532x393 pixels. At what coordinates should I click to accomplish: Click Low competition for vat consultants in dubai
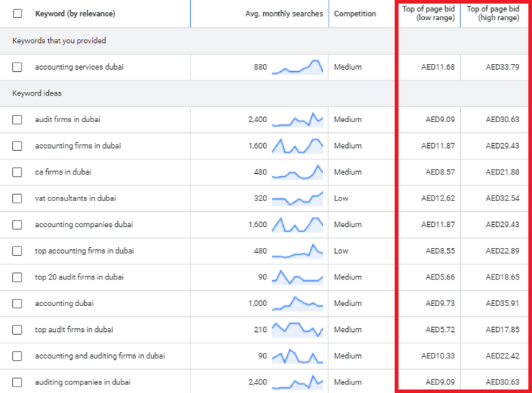coord(341,198)
